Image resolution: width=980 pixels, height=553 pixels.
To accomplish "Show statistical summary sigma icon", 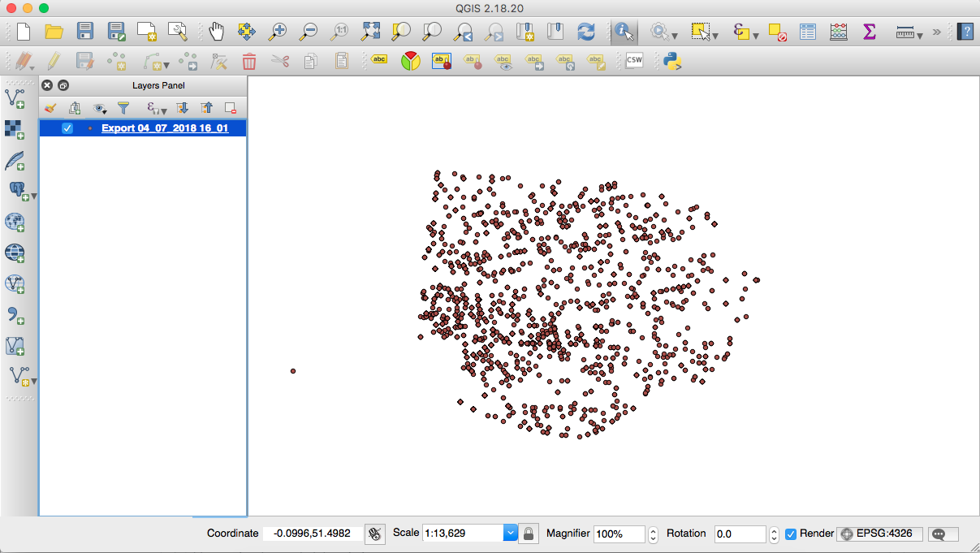I will (x=870, y=32).
